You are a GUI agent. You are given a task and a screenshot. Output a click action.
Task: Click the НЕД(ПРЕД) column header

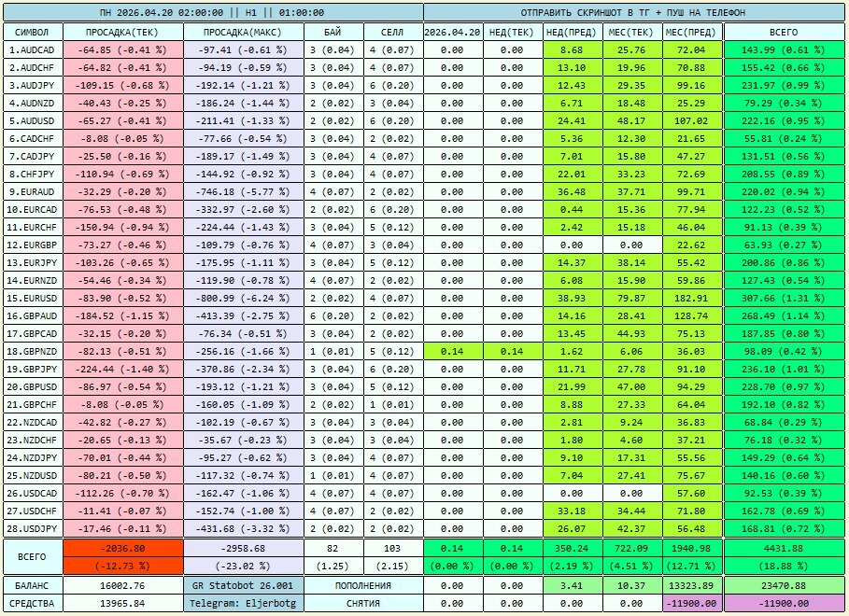click(572, 32)
